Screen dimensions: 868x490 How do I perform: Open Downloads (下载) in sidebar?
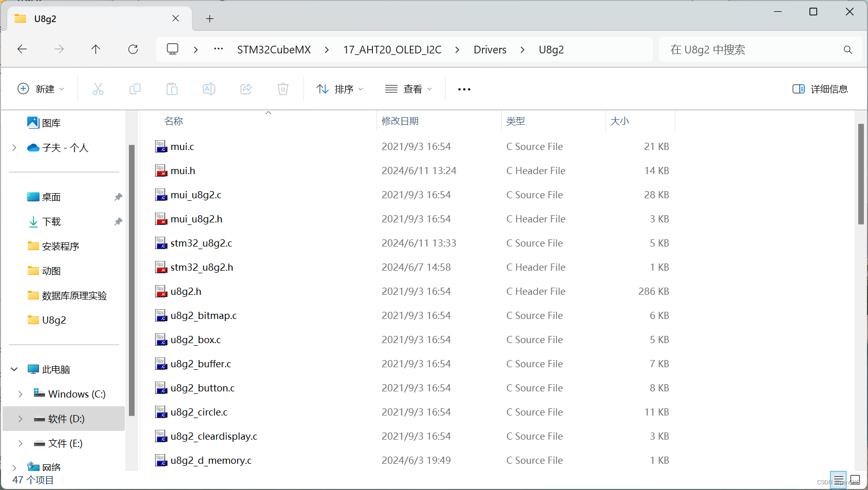point(44,221)
